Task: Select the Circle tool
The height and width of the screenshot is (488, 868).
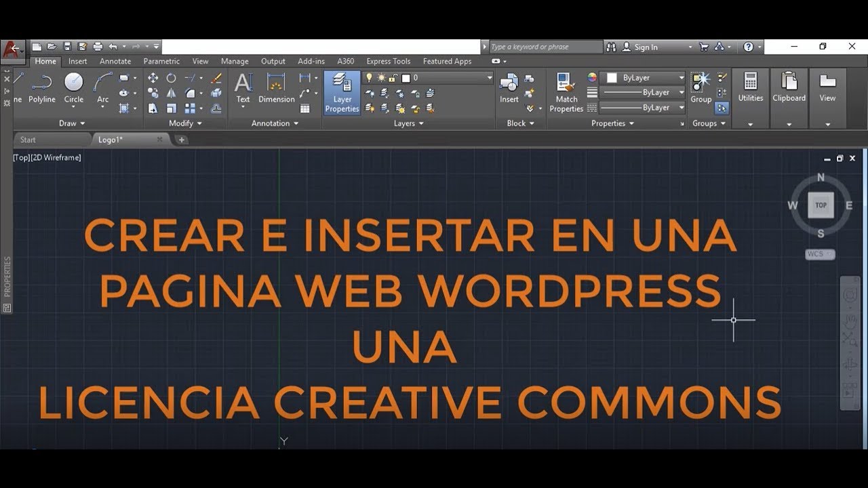Action: pos(74,88)
